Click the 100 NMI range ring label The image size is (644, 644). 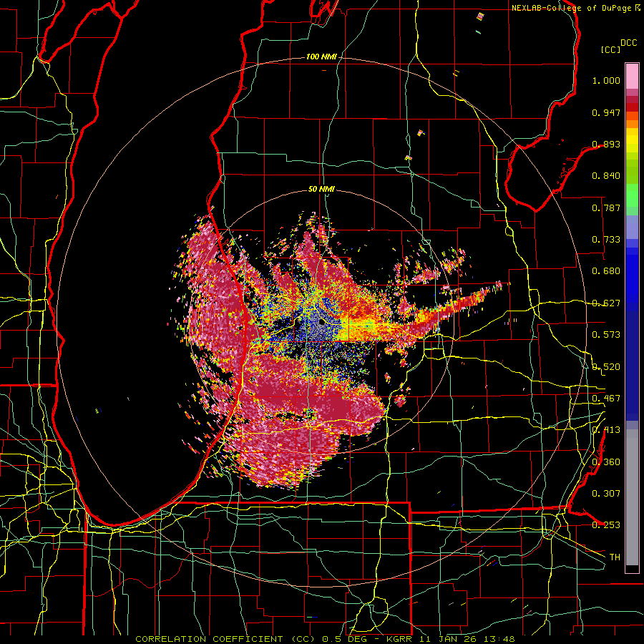click(x=321, y=57)
